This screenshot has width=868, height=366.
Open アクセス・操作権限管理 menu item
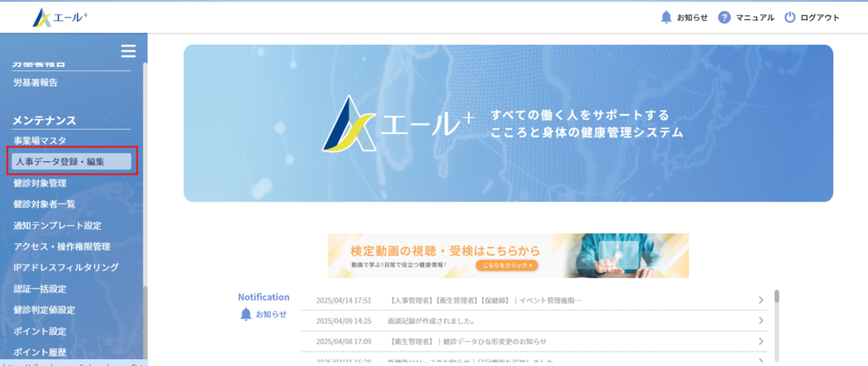[62, 247]
